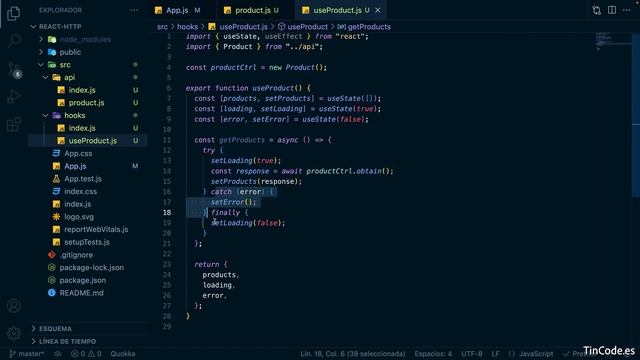Click the master branch status item
Image resolution: width=640 pixels, height=360 pixels.
click(27, 353)
